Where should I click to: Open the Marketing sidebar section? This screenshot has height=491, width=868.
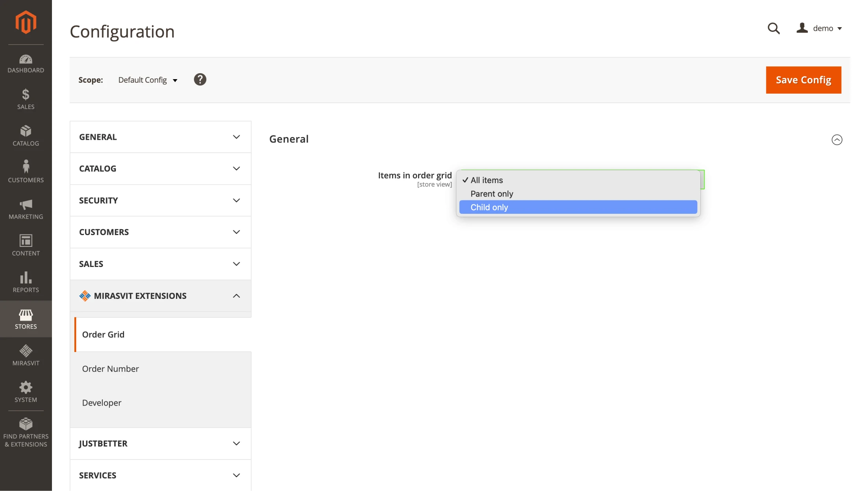[26, 209]
